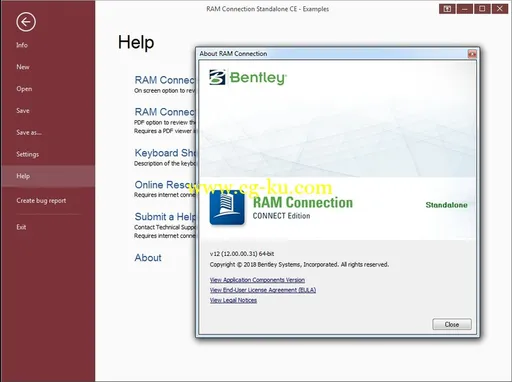Screen dimensions: 512x382
Task: Open the Info backstage section
Action: click(x=22, y=45)
